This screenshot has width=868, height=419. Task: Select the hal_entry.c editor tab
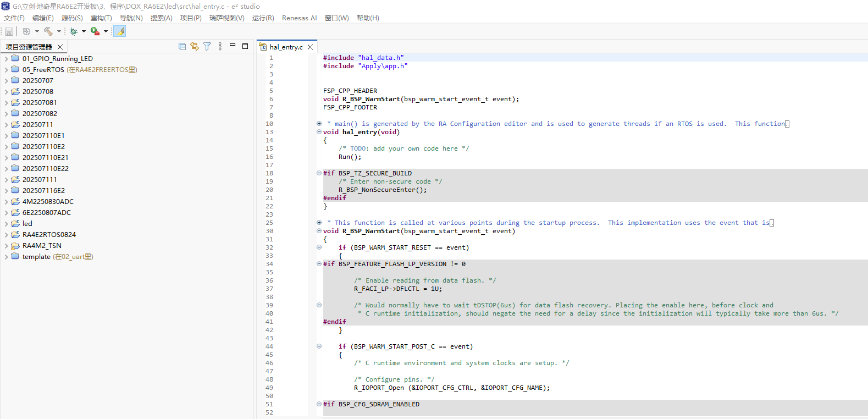(x=286, y=47)
